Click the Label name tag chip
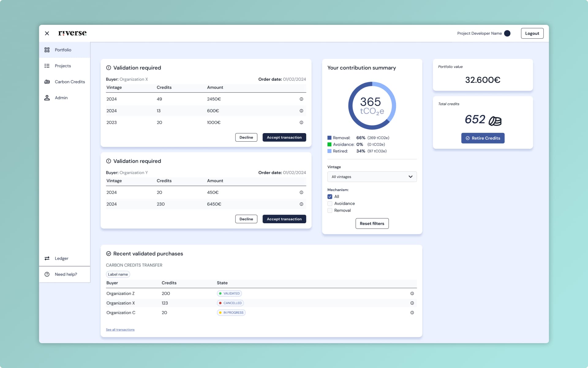Viewport: 588px width, 368px height. tap(118, 274)
